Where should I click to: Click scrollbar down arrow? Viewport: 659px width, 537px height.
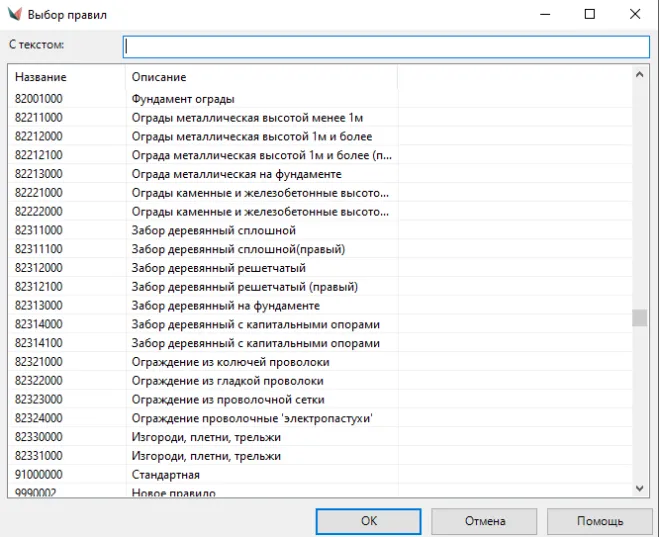[640, 488]
